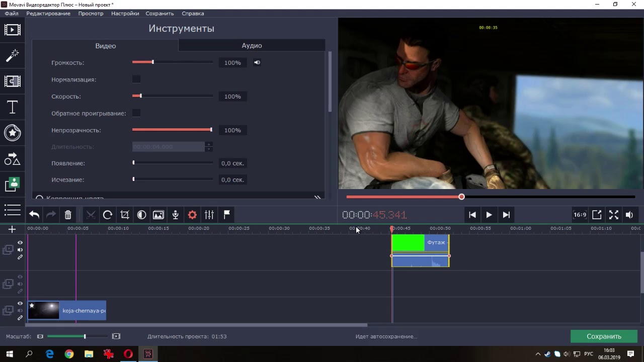This screenshot has width=644, height=362.
Task: Click the green highlighted sidebar tool icon
Action: coord(13,185)
